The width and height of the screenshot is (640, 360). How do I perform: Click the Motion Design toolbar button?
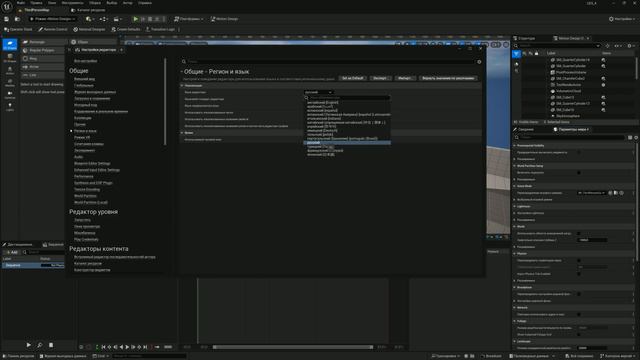point(224,19)
